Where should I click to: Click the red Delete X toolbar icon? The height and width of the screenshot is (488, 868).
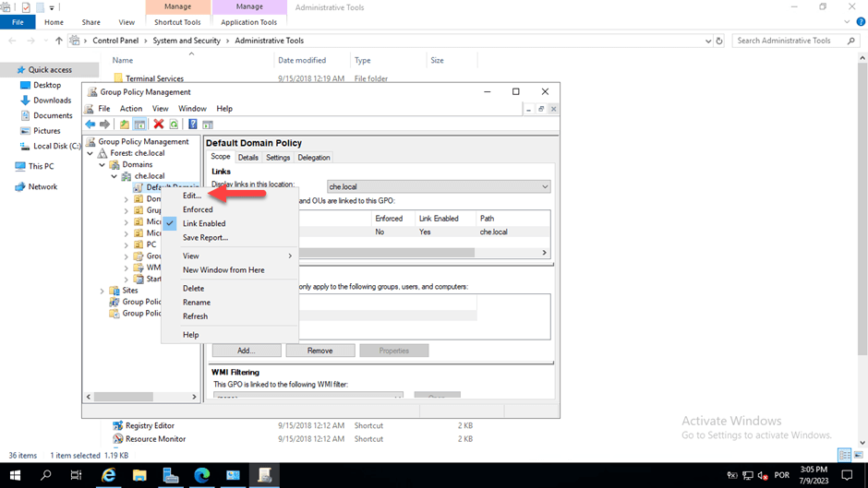pyautogui.click(x=159, y=125)
